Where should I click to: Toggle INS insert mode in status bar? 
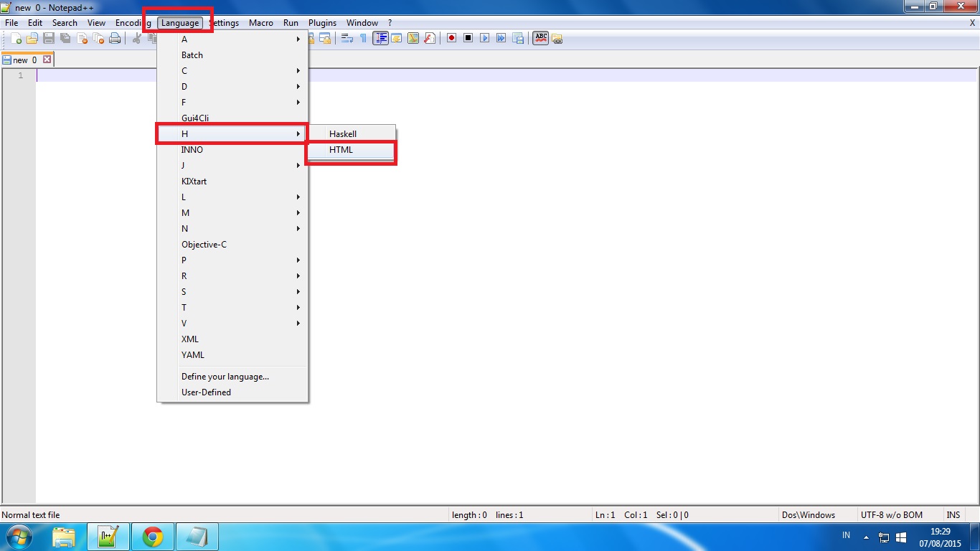(953, 515)
